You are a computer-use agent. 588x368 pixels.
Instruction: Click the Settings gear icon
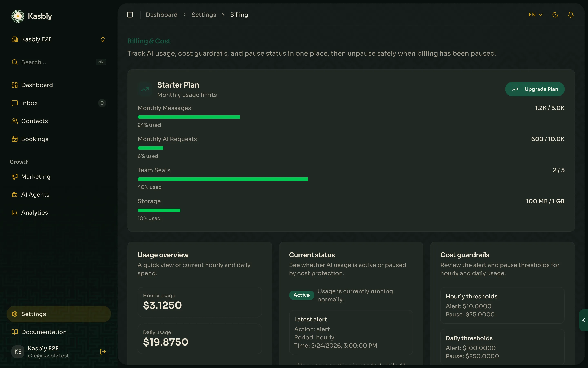(14, 314)
